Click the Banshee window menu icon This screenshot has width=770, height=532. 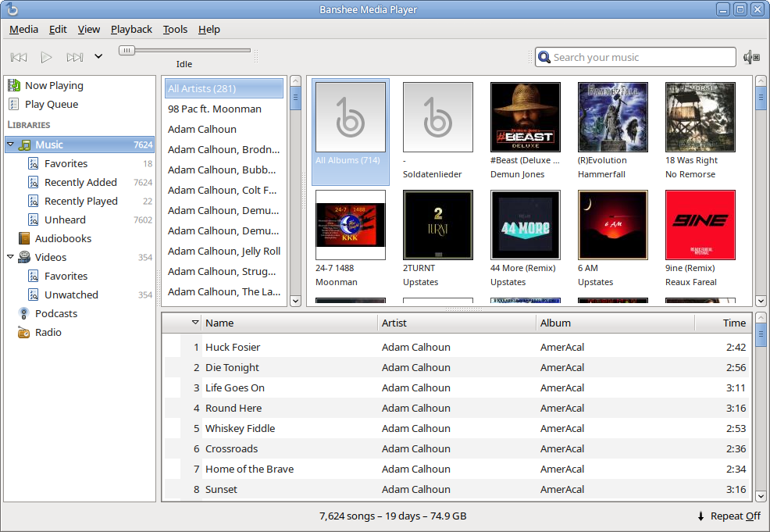click(12, 9)
